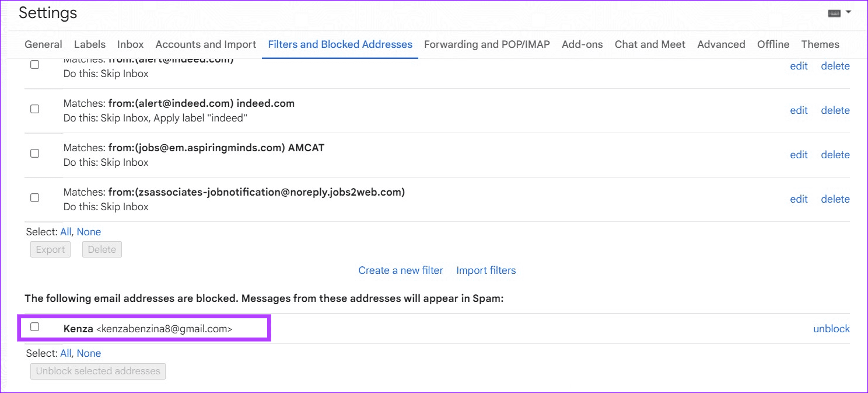Select All filters in the list
This screenshot has height=393, width=868.
65,231
